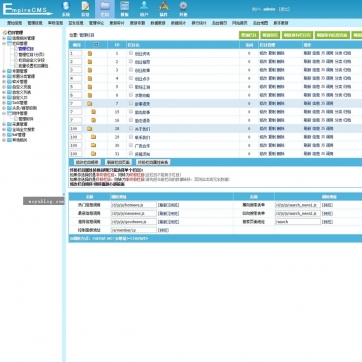
Task: Click the field containing /d/js/js/search_news1.js
Action: click(298, 205)
